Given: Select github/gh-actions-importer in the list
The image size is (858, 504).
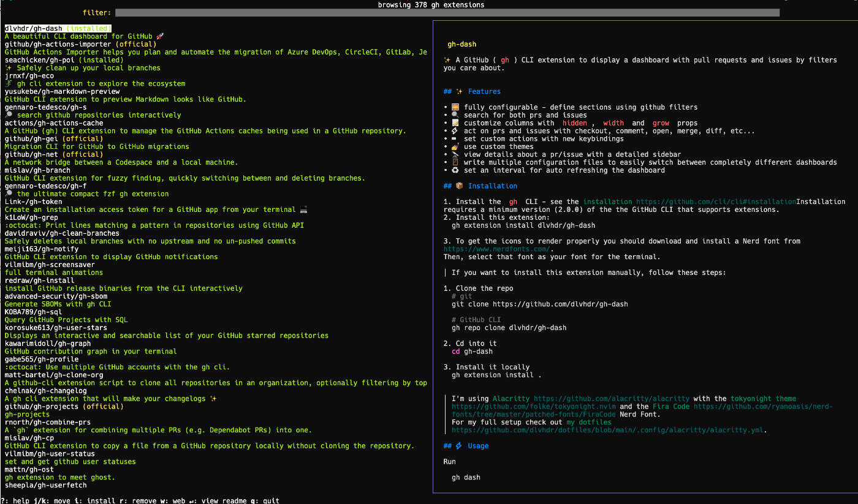Looking at the screenshot, I should [x=80, y=45].
